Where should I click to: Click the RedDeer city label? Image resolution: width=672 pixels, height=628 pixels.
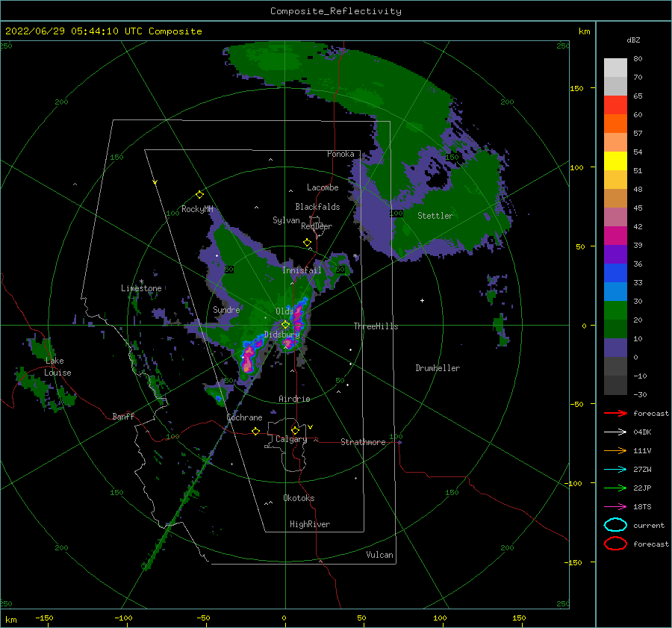point(317,226)
